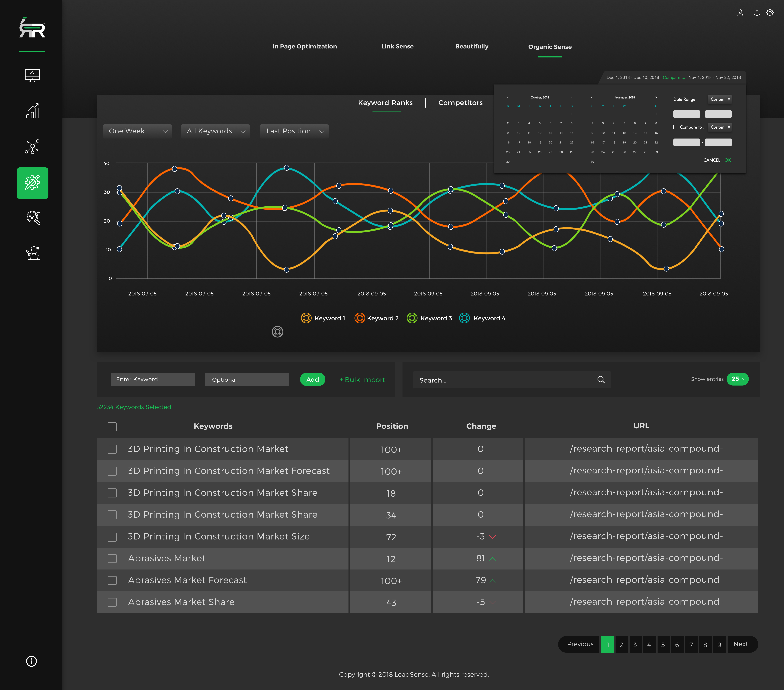The width and height of the screenshot is (784, 690).
Task: Tick the Abrasives Market row checkbox
Action: [x=112, y=558]
